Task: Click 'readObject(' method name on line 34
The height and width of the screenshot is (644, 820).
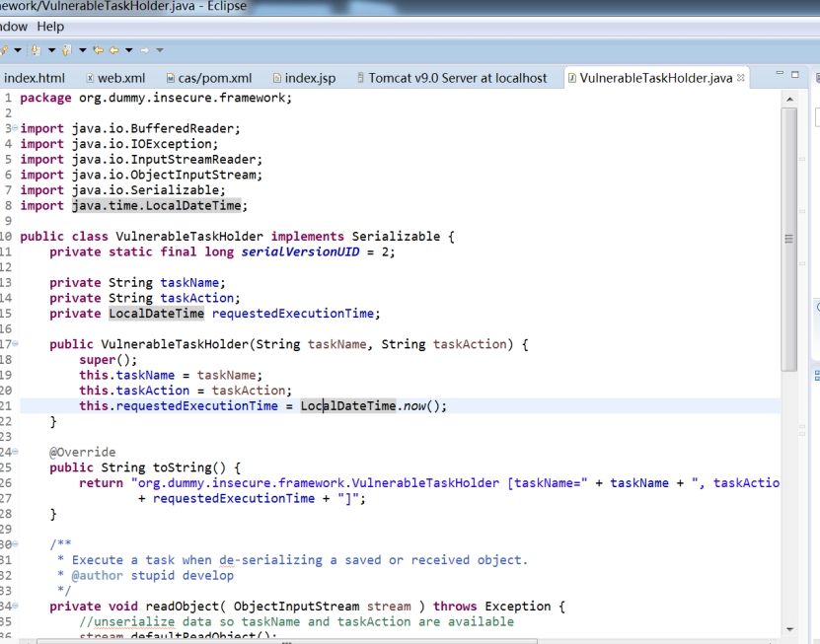Action: (186, 607)
